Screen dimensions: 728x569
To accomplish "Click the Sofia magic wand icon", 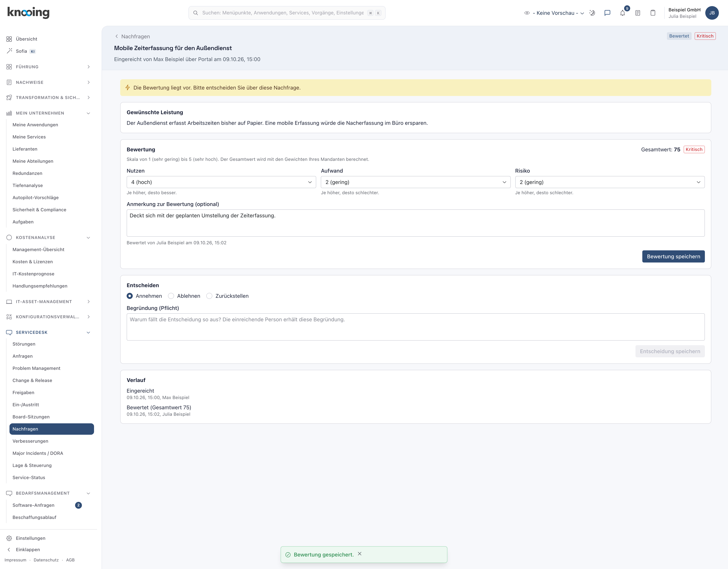I will point(9,51).
